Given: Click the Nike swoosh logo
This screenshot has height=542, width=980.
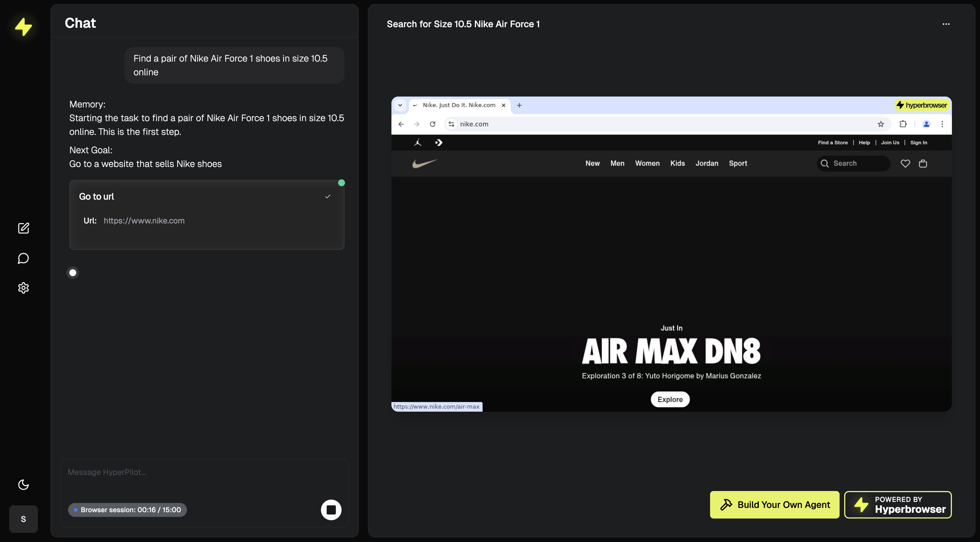Looking at the screenshot, I should pyautogui.click(x=425, y=164).
